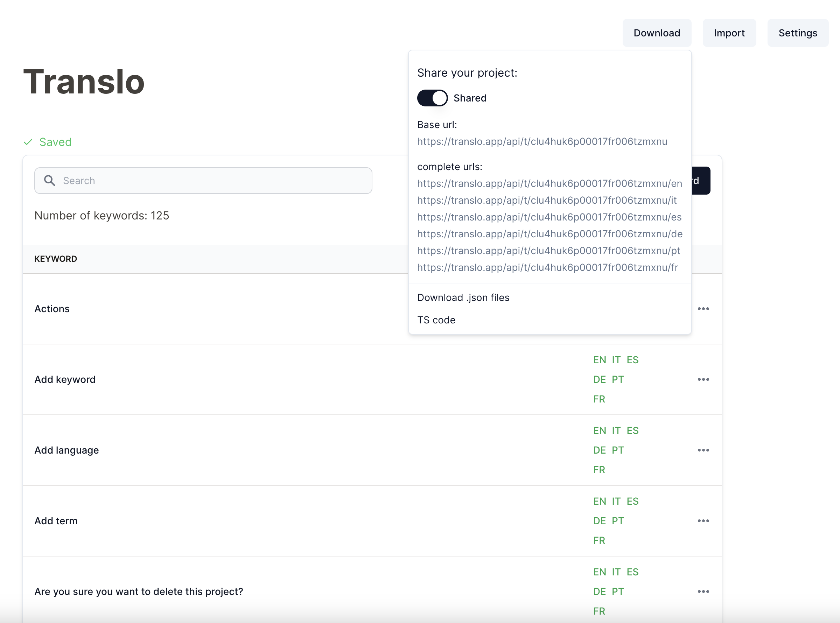Click 'Are you sure you want to delete this project?'
Viewport: 840px width, 623px height.
click(x=139, y=592)
